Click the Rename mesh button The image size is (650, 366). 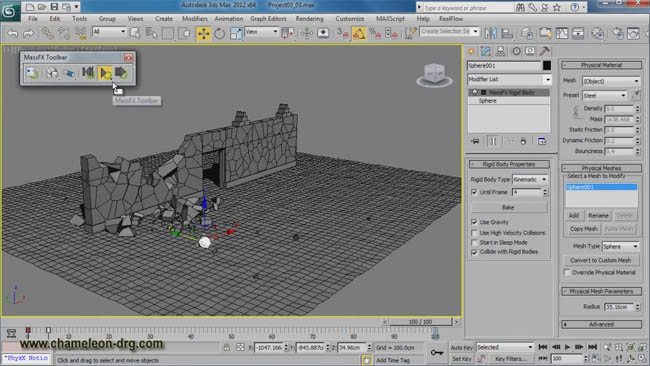pos(598,216)
